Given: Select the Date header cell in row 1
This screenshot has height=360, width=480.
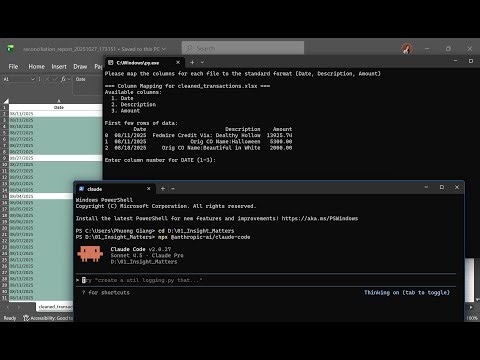Looking at the screenshot, I should pyautogui.click(x=56, y=107).
